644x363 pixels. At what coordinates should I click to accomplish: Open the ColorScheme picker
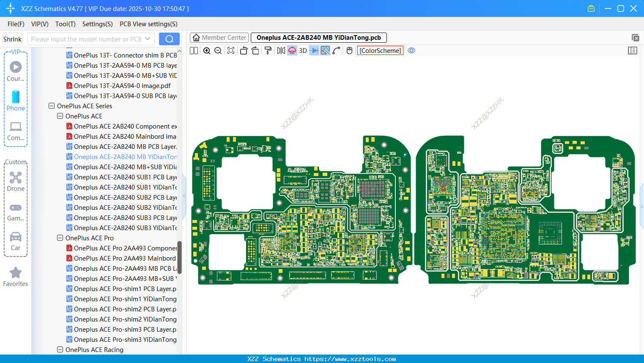[380, 51]
